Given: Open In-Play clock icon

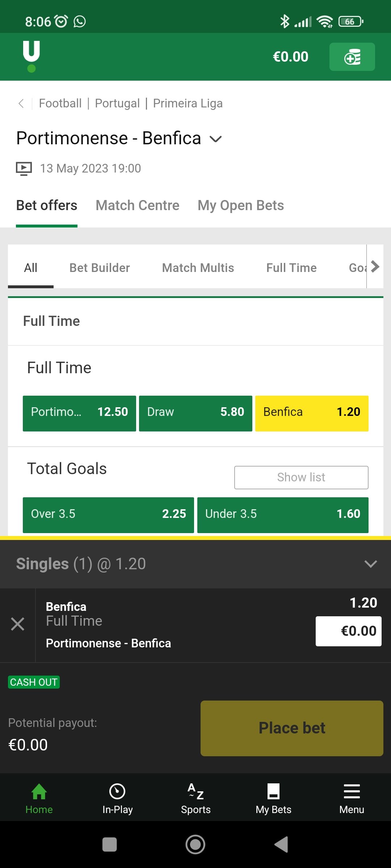Looking at the screenshot, I should pos(117,791).
